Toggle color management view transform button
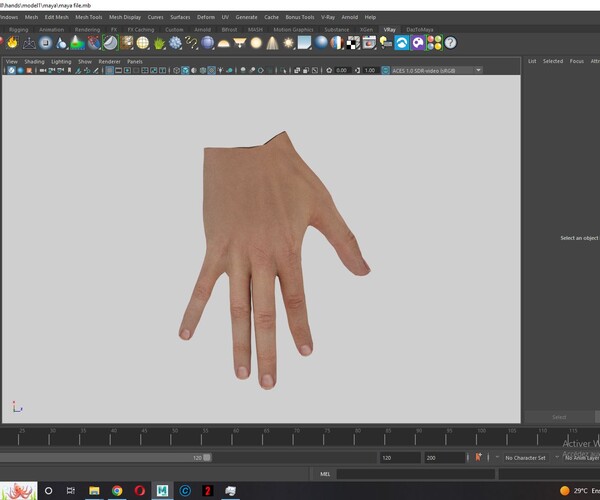The image size is (600, 500). tap(385, 70)
